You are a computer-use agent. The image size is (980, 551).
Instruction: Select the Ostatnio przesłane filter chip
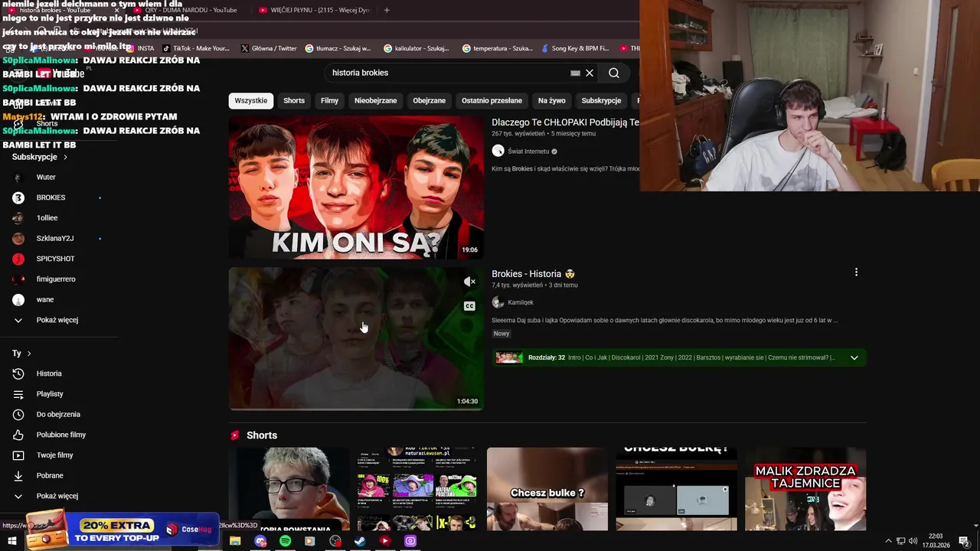(x=492, y=100)
